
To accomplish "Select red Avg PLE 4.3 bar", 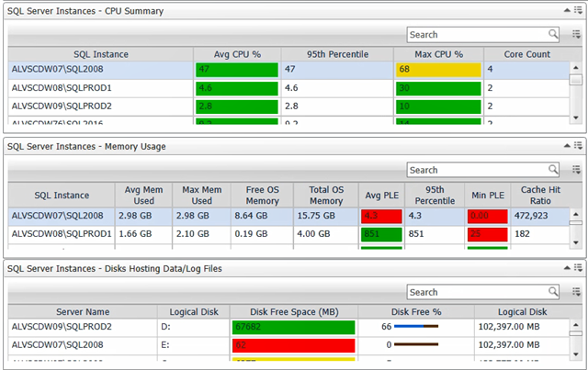I will [x=381, y=217].
